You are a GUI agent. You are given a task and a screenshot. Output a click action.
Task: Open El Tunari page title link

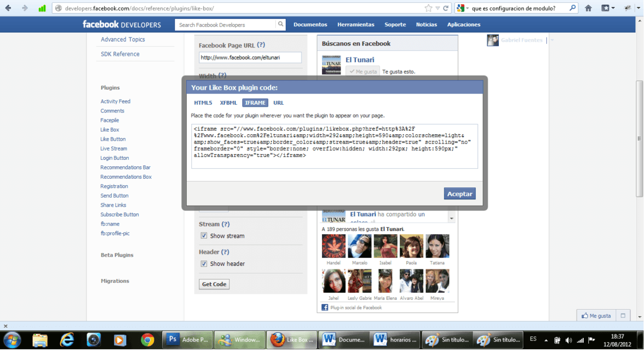click(x=360, y=60)
